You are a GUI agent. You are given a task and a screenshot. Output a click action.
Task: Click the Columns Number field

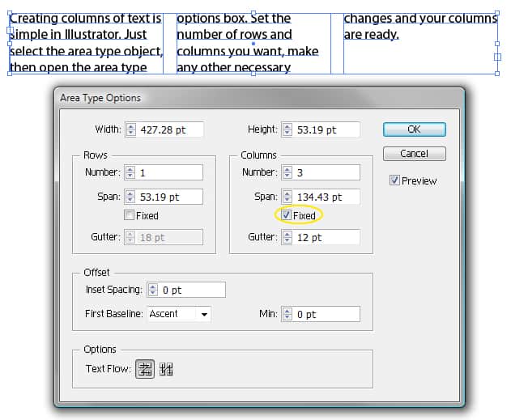pos(326,172)
